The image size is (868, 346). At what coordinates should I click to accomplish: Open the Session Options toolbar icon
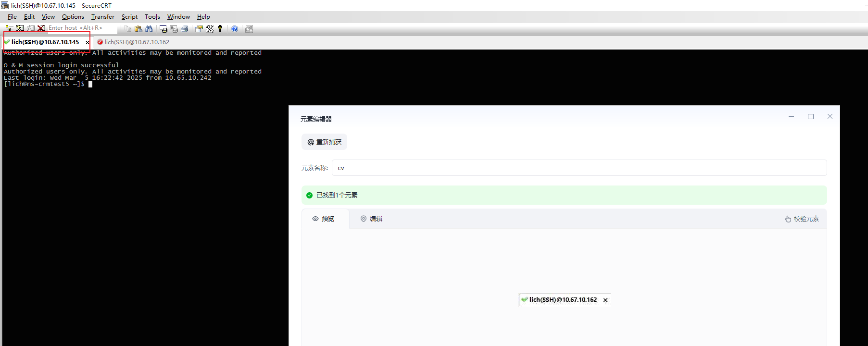click(199, 29)
